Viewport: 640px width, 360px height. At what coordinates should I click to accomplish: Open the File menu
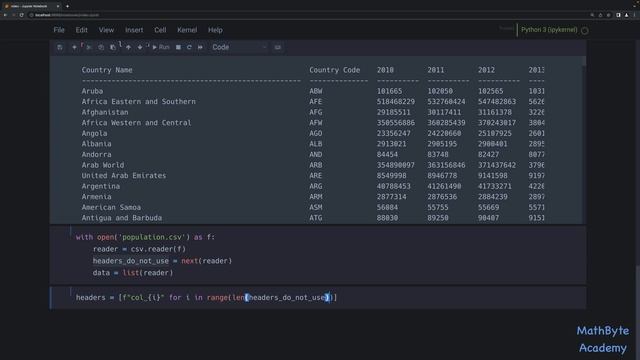[59, 30]
